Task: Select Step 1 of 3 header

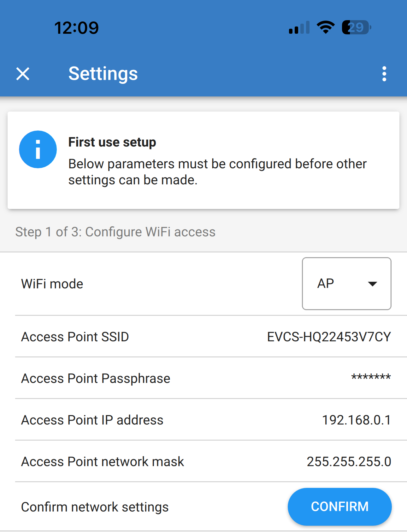Action: click(x=115, y=232)
